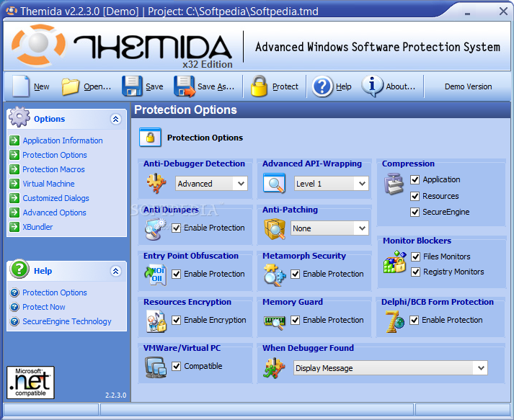The width and height of the screenshot is (514, 420).
Task: Open Protection Options help link
Action: click(x=55, y=292)
